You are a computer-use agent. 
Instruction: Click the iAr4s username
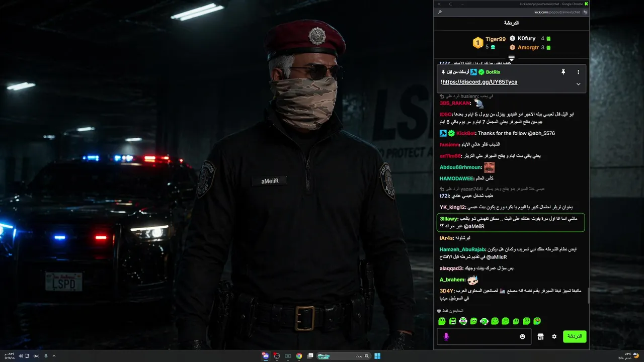click(446, 238)
